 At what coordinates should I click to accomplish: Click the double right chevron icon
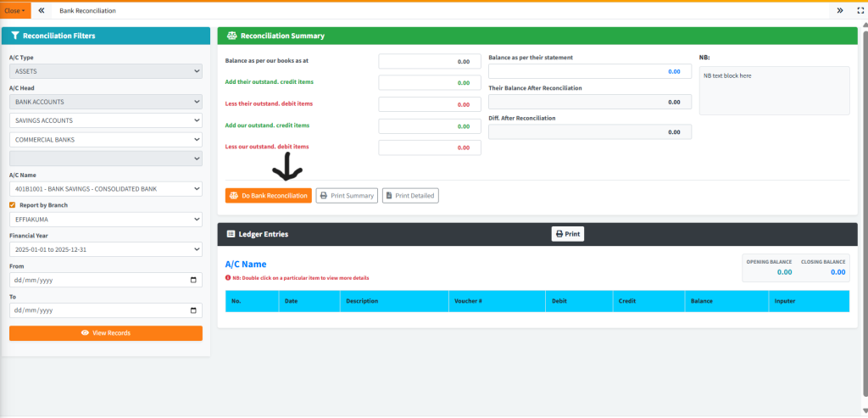click(840, 11)
